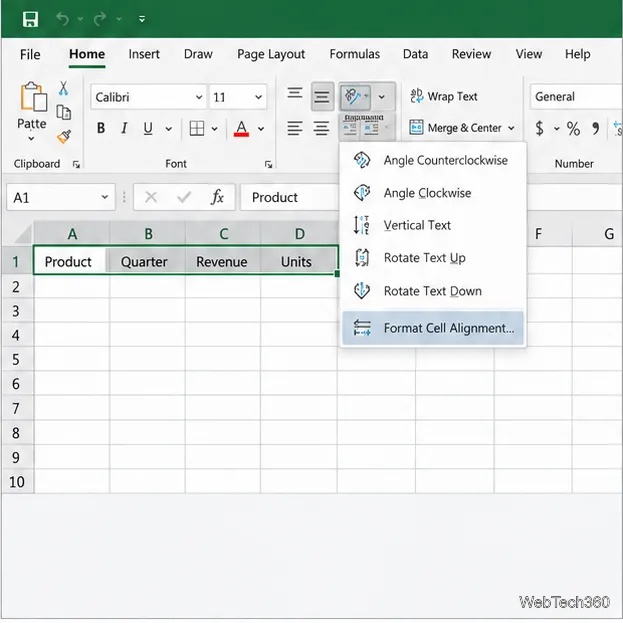Switch to the Review tab
This screenshot has height=623, width=623.
pyautogui.click(x=471, y=54)
